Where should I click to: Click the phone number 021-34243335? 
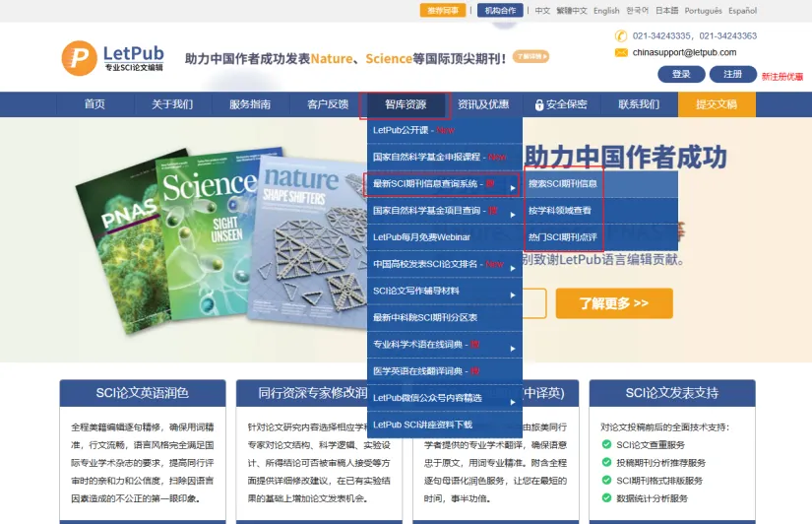point(661,35)
